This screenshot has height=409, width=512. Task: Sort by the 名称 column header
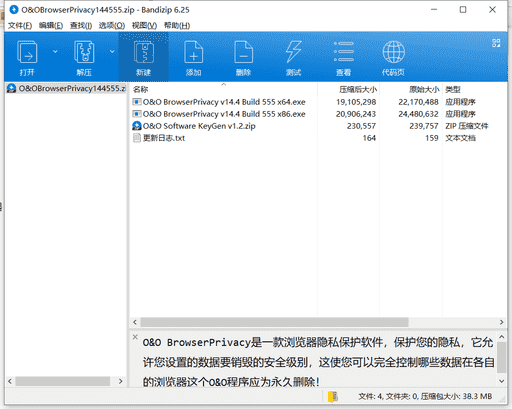click(223, 89)
